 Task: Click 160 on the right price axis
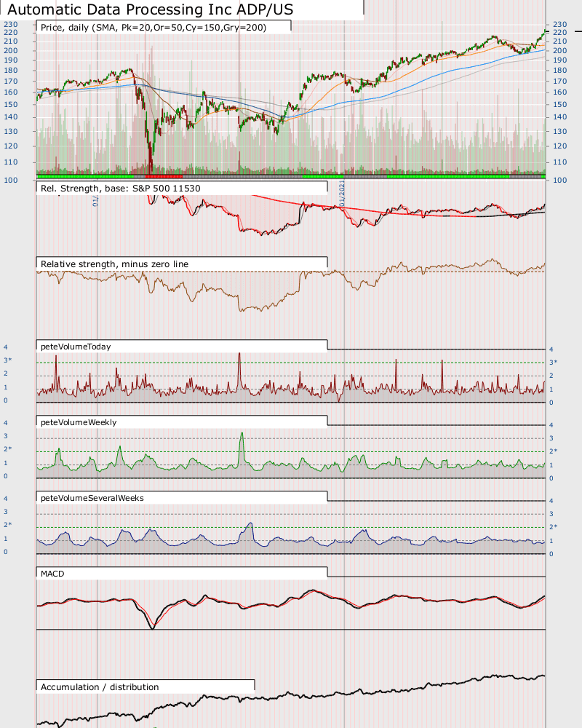click(559, 92)
